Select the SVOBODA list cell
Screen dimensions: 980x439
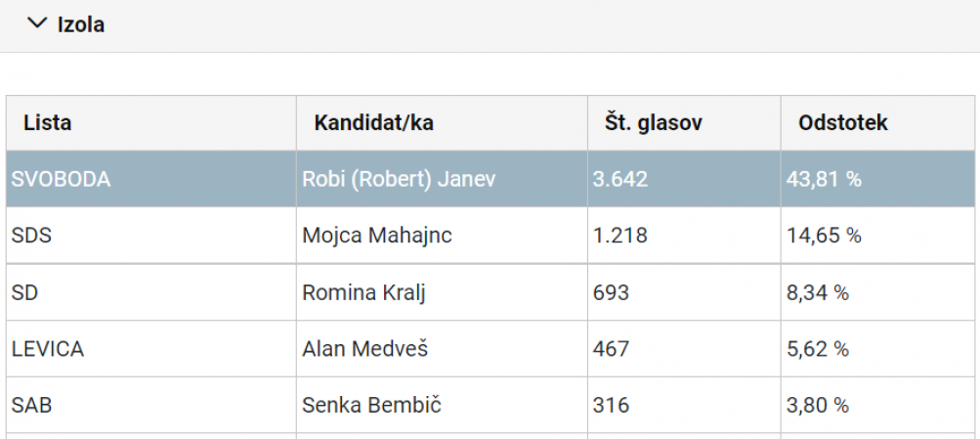coord(151,180)
